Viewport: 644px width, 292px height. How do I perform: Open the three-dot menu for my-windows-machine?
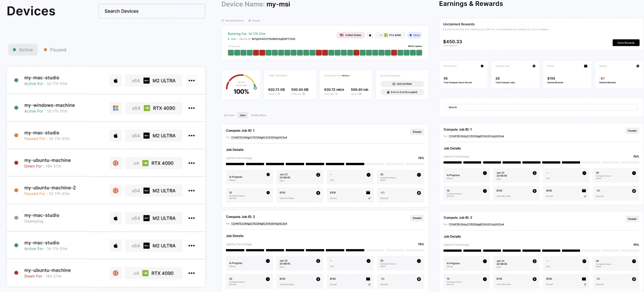point(191,108)
